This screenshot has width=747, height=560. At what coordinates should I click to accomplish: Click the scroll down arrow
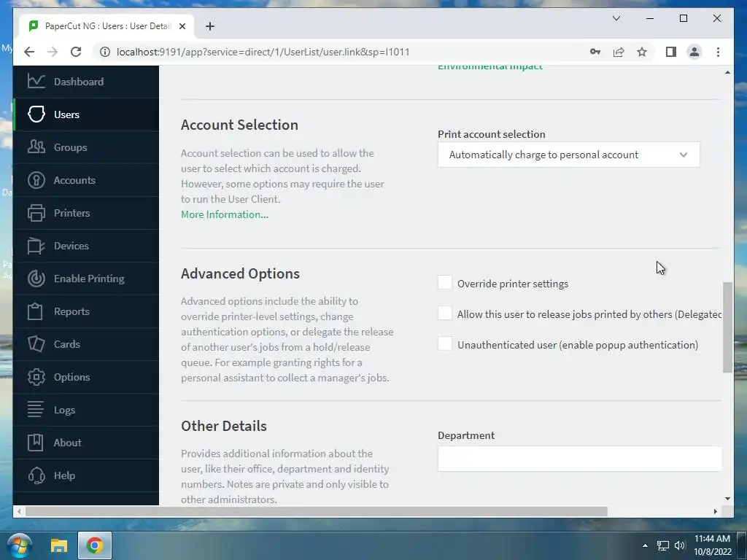(727, 499)
